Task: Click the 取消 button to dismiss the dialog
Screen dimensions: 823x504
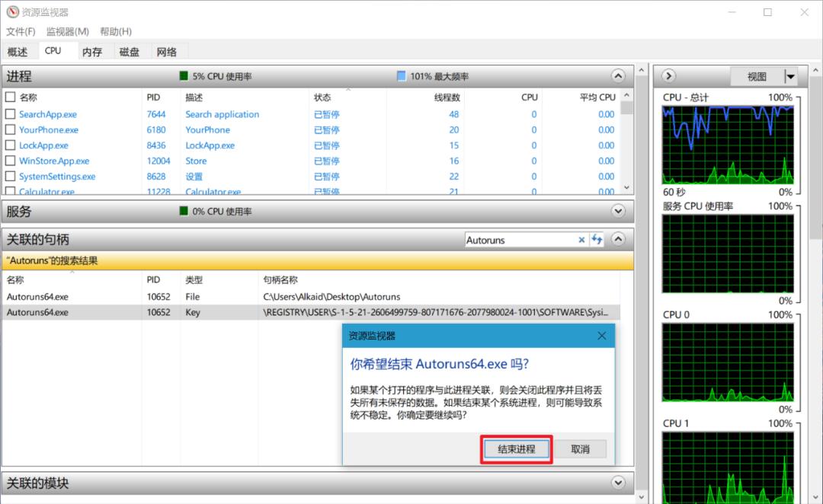Action: coord(580,448)
